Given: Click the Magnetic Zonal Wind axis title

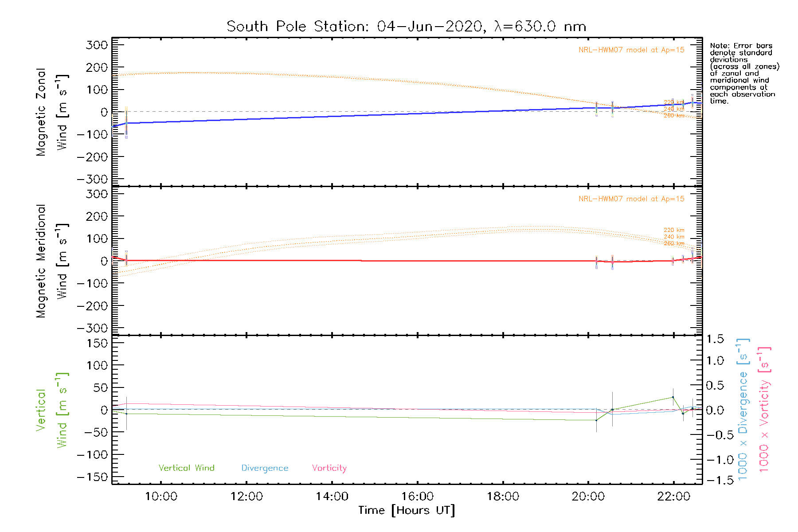Looking at the screenshot, I should (x=51, y=112).
